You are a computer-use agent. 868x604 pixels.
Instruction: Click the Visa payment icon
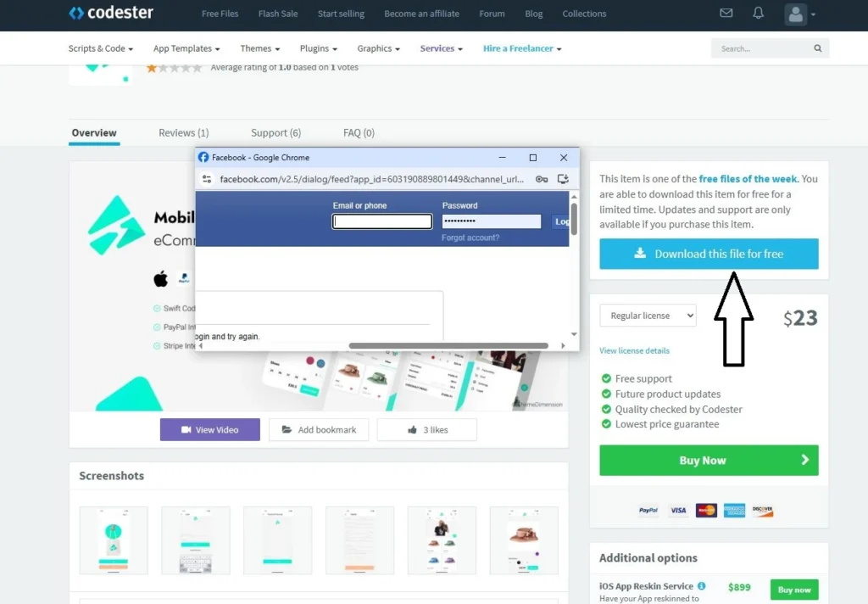[678, 511]
